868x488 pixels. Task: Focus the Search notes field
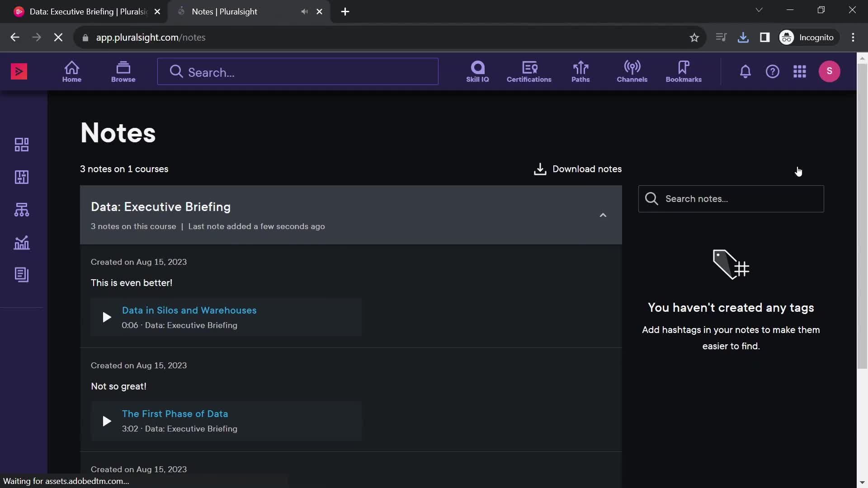[731, 199]
